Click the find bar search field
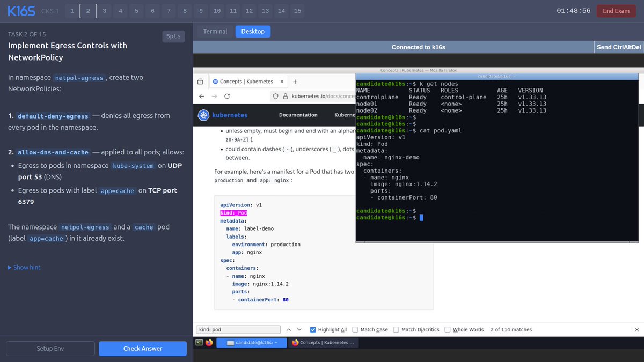This screenshot has width=644, height=362. (238, 329)
